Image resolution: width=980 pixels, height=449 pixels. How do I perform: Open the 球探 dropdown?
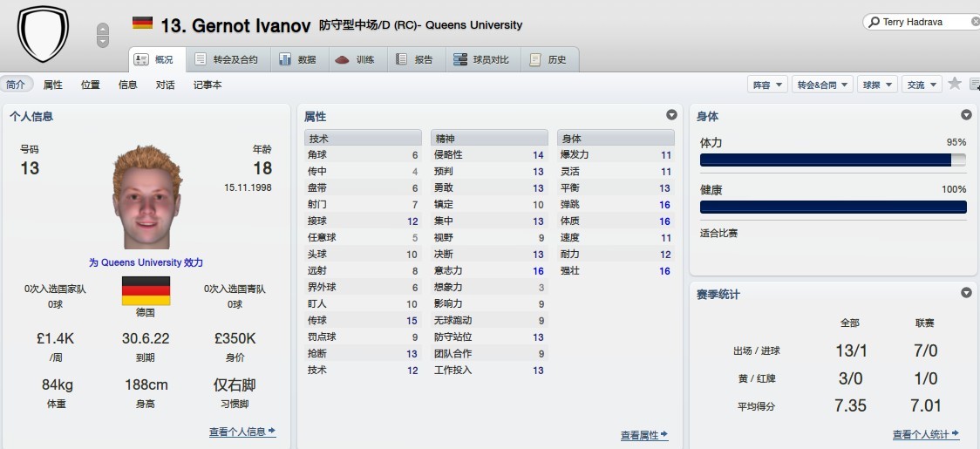coord(877,85)
